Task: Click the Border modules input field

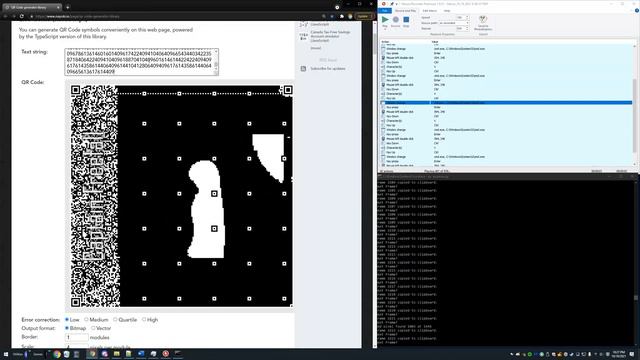Action: click(76, 337)
